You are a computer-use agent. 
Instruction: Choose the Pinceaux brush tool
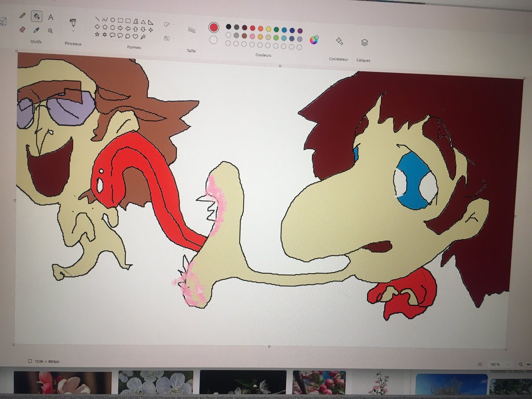[x=73, y=22]
